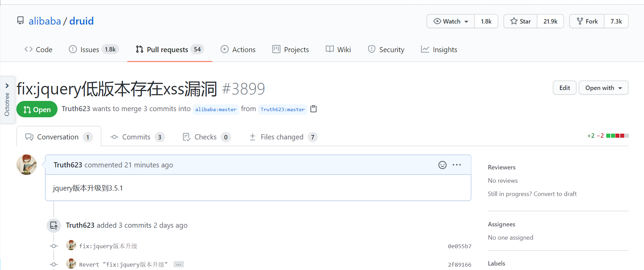Switch to the Code tab
The image size is (644, 270).
[x=38, y=49]
